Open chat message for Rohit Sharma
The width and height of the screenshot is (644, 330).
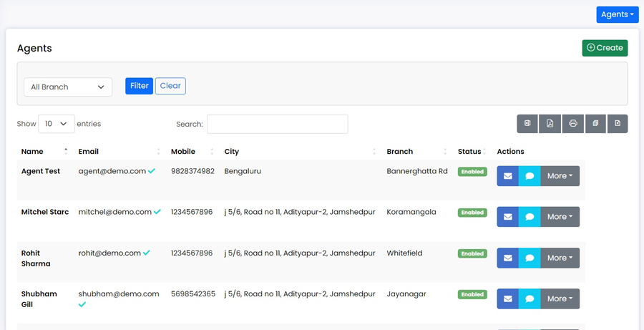530,258
